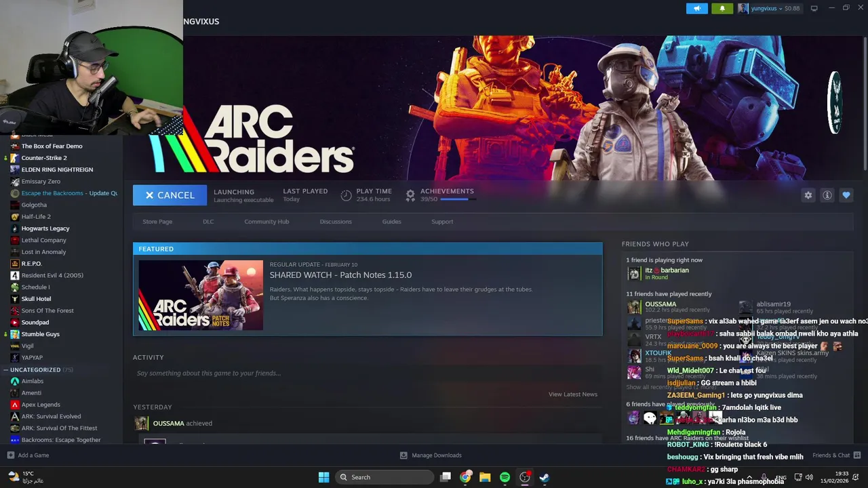Open the yungvixus account dropdown
868x488 pixels.
pos(769,8)
